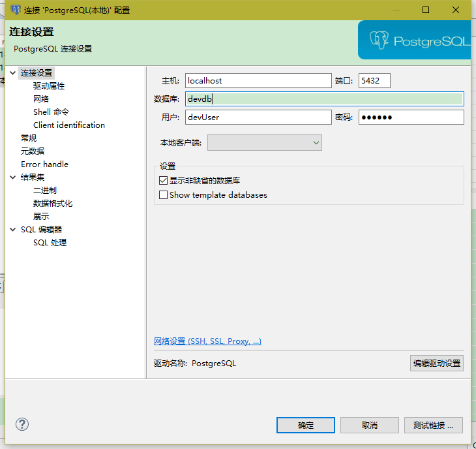Click the PostgreSQL elephant logo banner

(414, 40)
